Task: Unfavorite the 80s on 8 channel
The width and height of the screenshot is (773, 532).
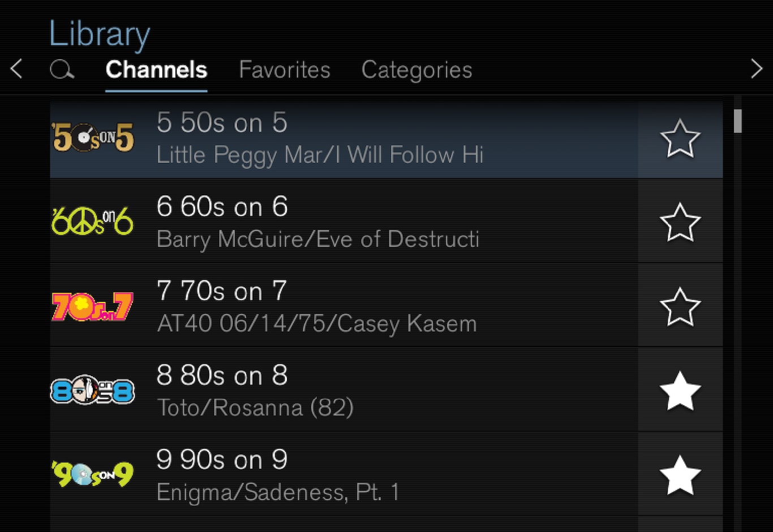Action: pos(680,391)
